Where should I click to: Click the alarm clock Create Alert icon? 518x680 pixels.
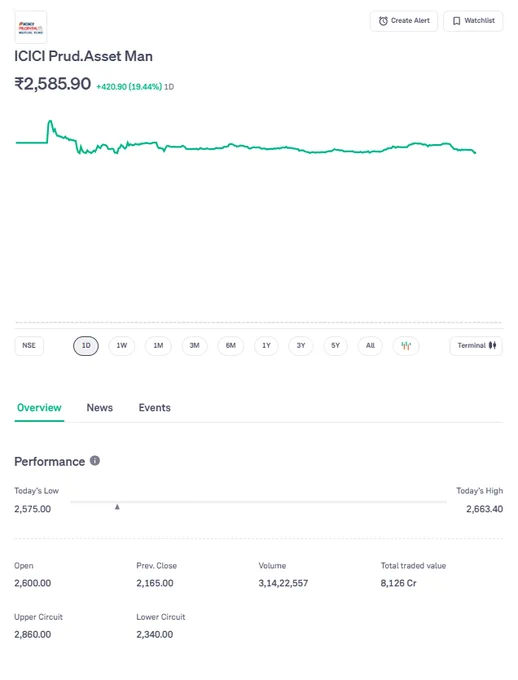[x=383, y=21]
